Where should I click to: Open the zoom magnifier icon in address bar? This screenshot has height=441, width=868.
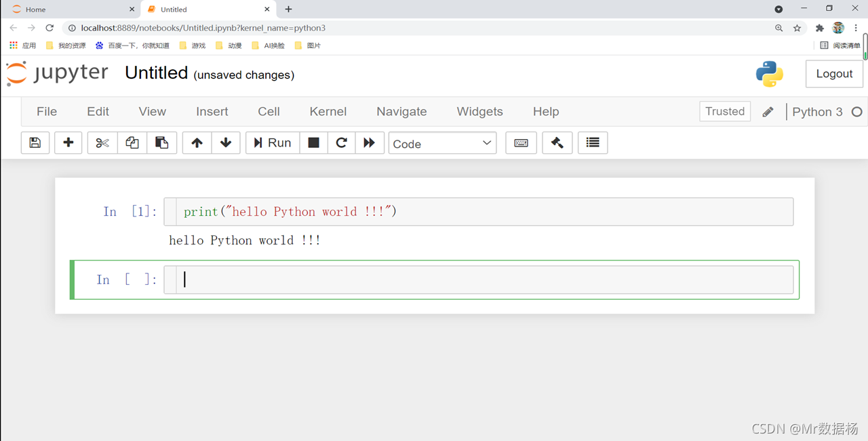[x=779, y=28]
